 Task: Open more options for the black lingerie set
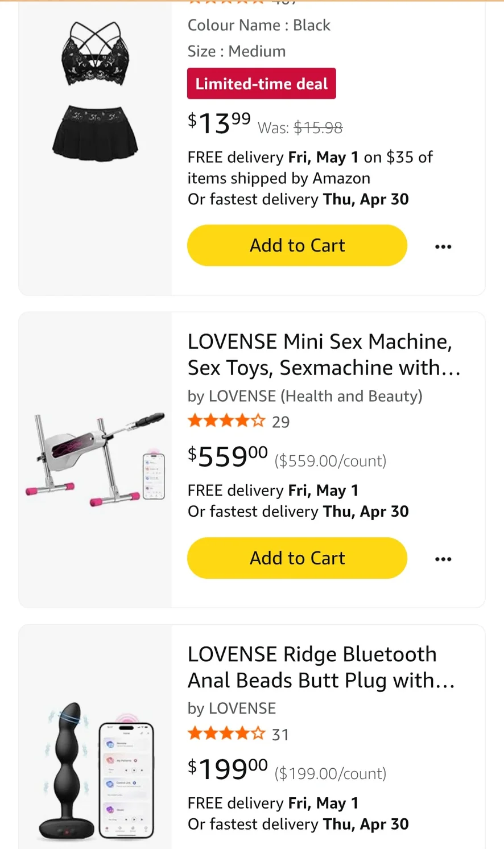tap(443, 246)
